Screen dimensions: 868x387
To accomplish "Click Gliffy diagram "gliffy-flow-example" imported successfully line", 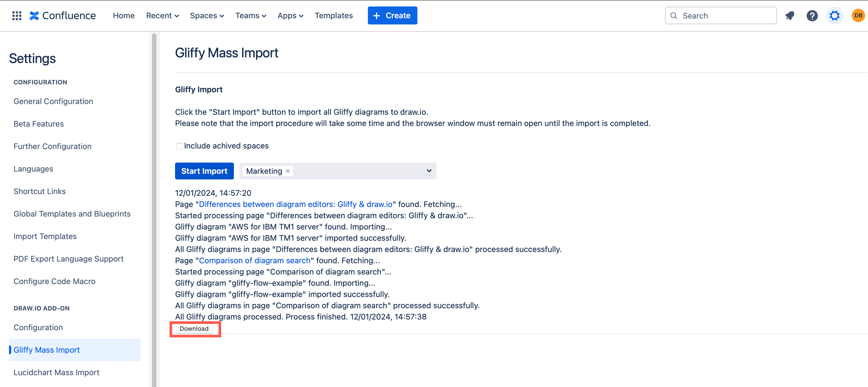I will (x=282, y=294).
